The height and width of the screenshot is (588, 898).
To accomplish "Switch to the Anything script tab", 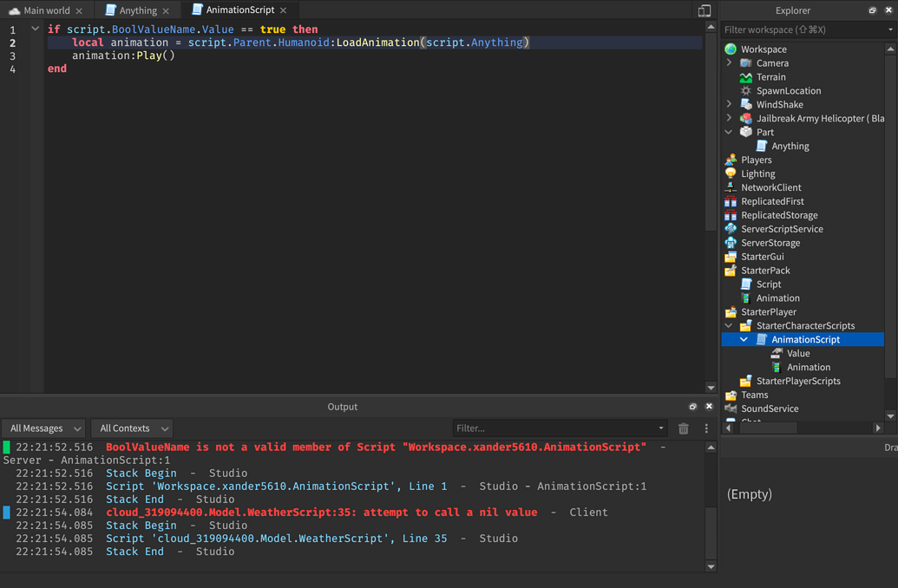I will tap(138, 10).
